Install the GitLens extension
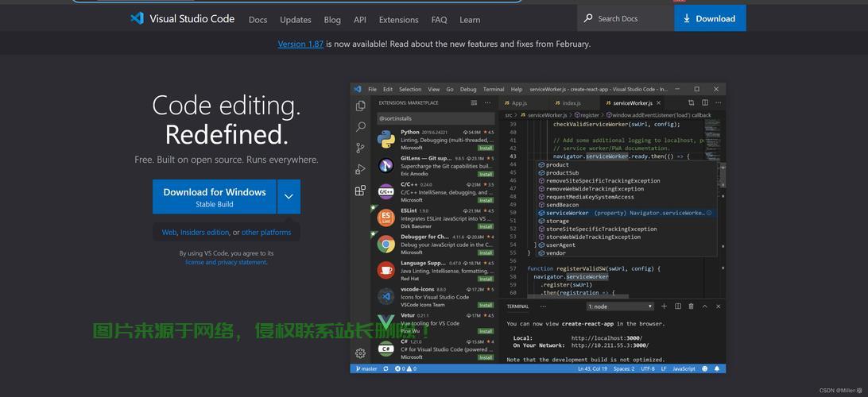The height and width of the screenshot is (397, 868). click(x=486, y=174)
